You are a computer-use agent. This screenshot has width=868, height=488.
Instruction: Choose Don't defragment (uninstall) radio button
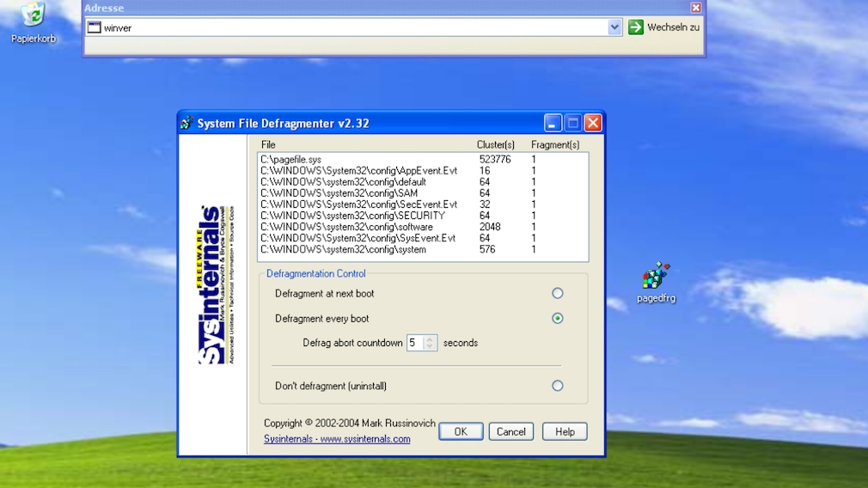click(x=558, y=386)
